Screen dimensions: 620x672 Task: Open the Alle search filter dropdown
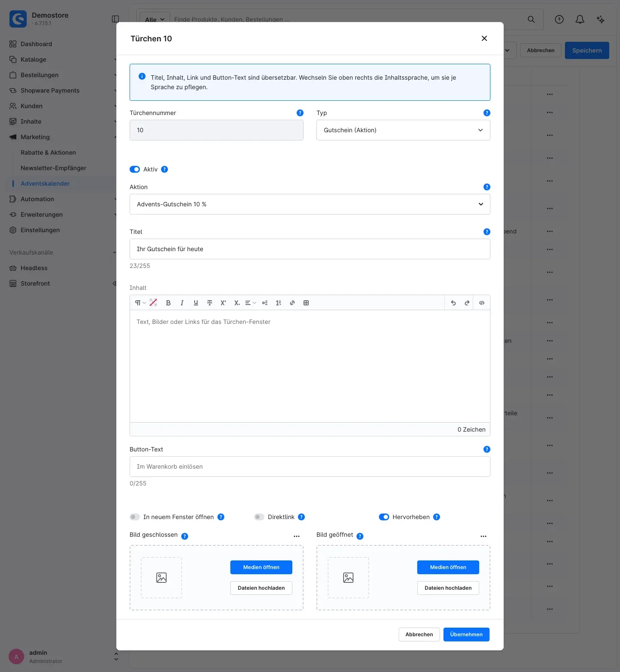tap(155, 19)
